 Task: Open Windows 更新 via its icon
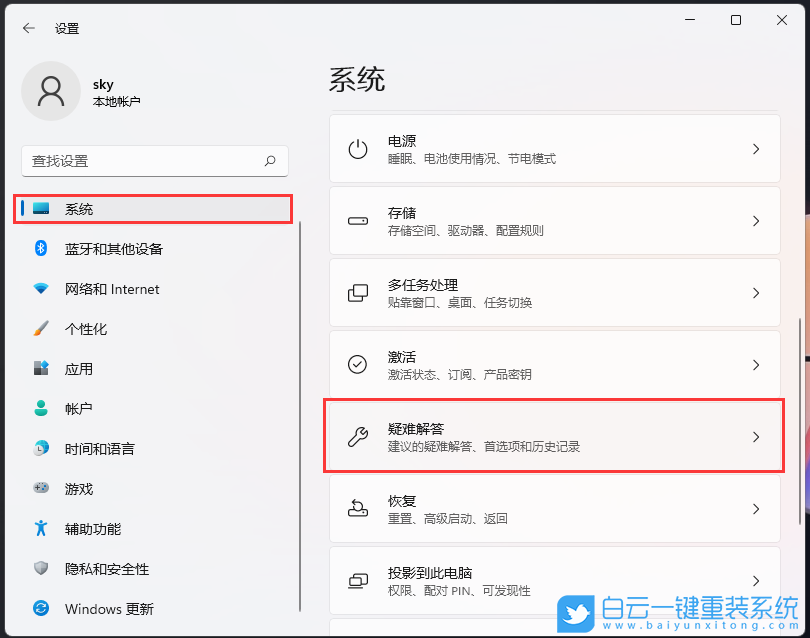[x=41, y=609]
